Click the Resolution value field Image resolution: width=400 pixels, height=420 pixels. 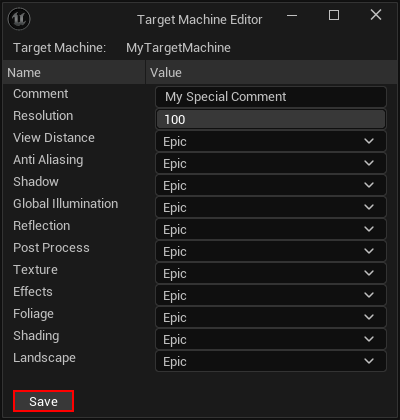tap(271, 119)
